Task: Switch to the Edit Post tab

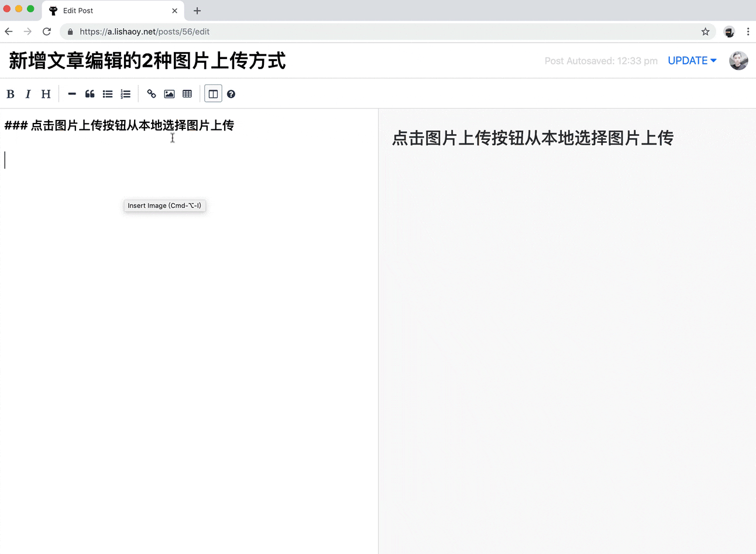Action: (x=113, y=11)
